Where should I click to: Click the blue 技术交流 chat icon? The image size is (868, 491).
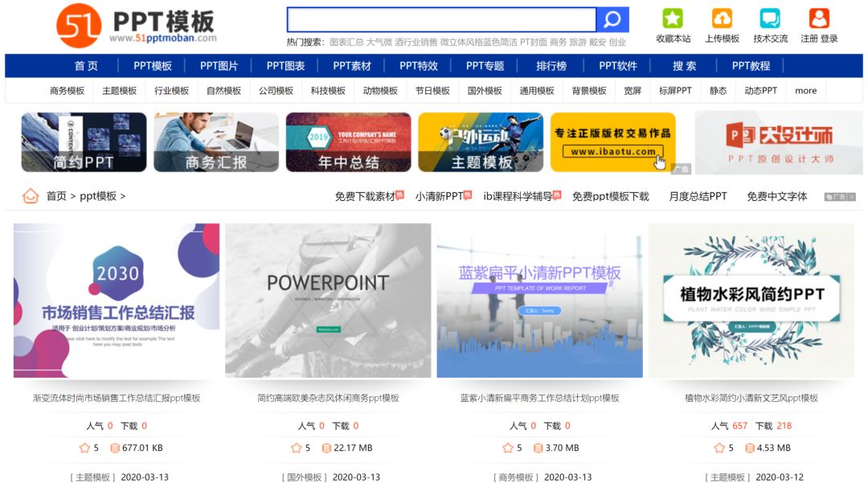[770, 18]
